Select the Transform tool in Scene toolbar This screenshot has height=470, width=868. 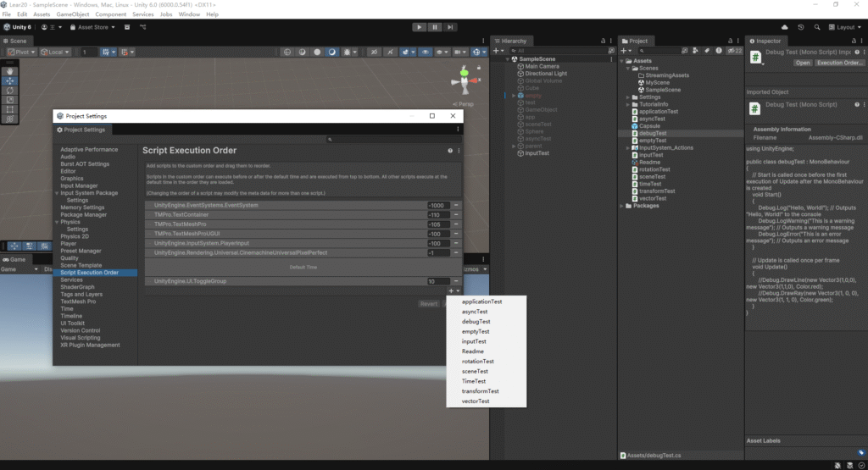click(x=10, y=119)
